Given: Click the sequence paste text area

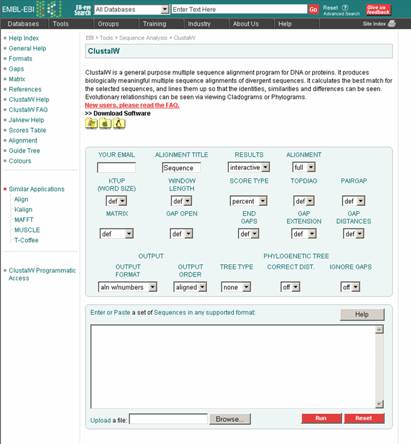Looking at the screenshot, I should coord(233,367).
